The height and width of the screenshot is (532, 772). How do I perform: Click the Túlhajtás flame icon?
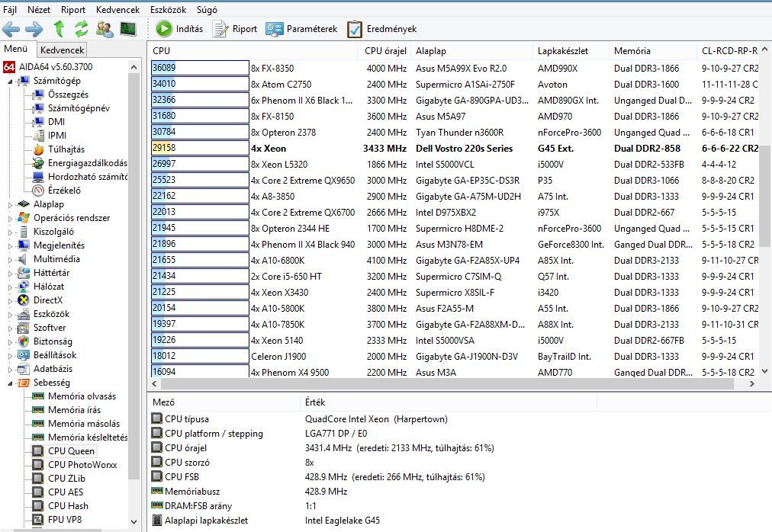coord(38,149)
